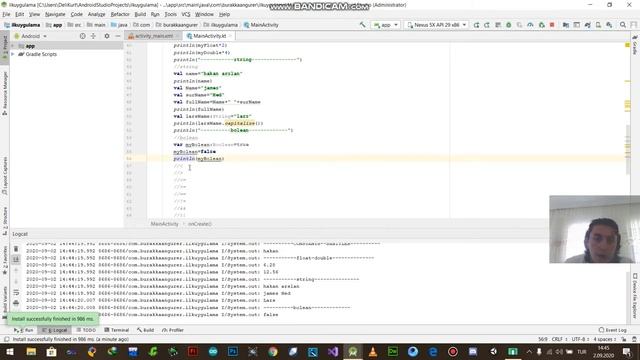640x360 pixels.
Task: Click the onCreate() breadcrumb below editor
Action: tap(200, 224)
